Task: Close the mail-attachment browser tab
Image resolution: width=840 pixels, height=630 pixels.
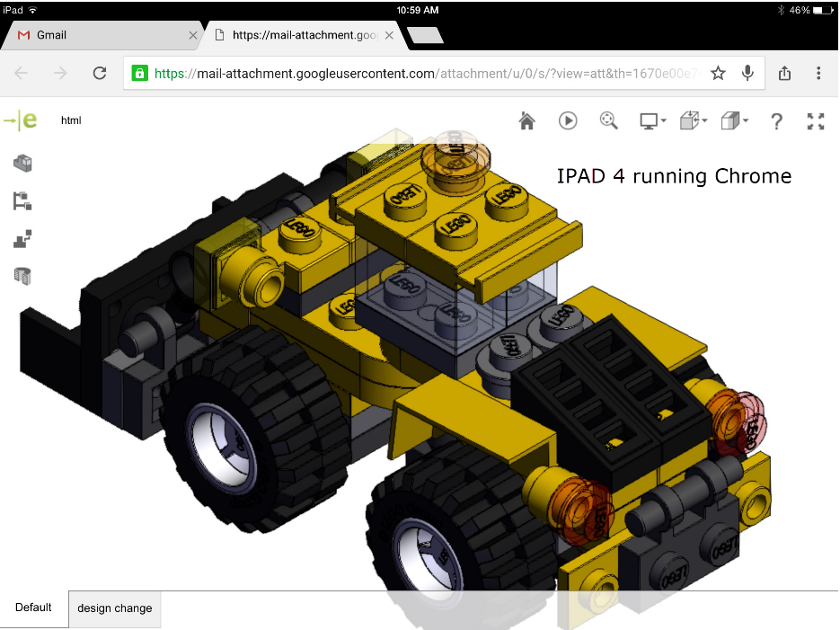Action: (x=390, y=35)
